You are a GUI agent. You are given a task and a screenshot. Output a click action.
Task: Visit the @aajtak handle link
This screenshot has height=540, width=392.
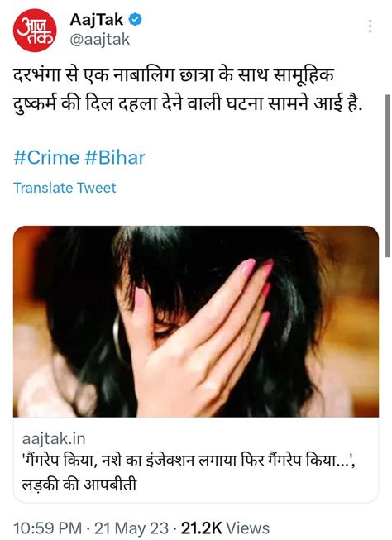(100, 39)
